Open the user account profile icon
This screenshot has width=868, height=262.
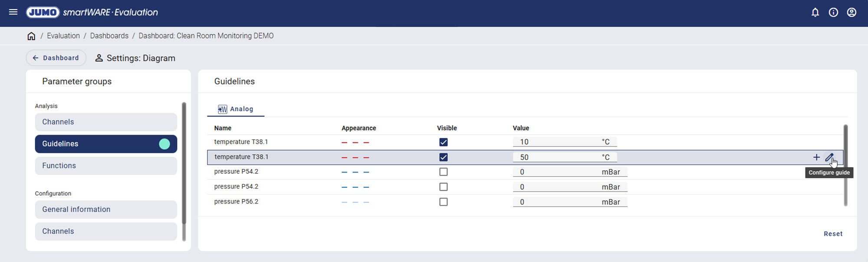click(852, 12)
